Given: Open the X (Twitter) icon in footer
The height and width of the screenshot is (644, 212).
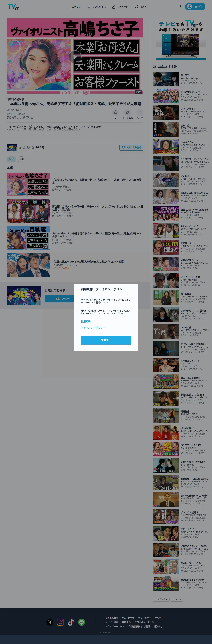Looking at the screenshot, I should pos(50,622).
